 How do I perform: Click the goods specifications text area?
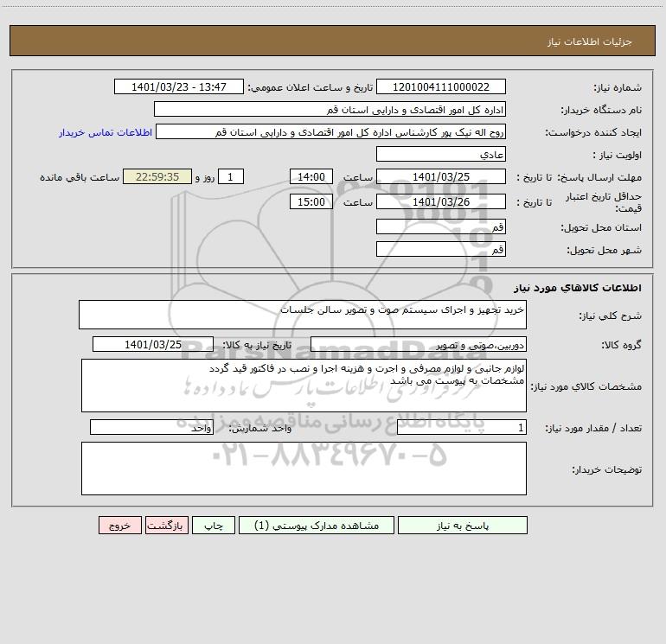point(304,386)
